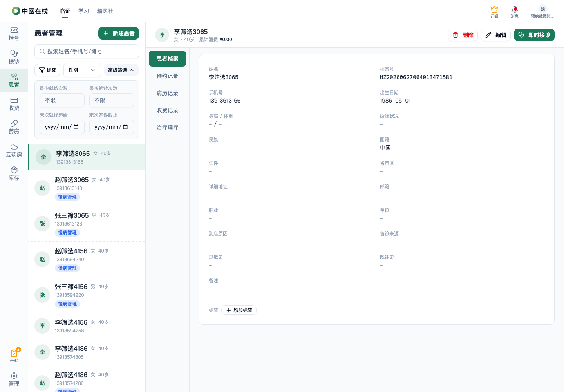Open the 预约记录 tab
564x392 pixels.
[168, 76]
